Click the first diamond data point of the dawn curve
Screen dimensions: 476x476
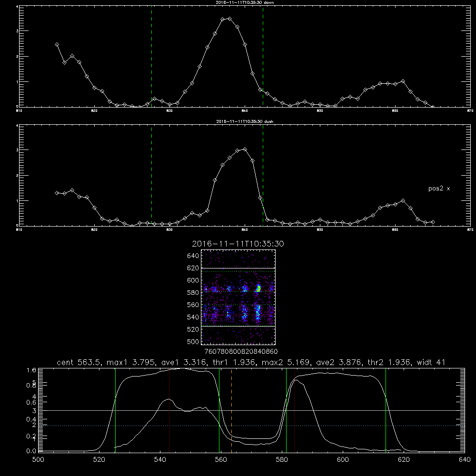click(57, 45)
